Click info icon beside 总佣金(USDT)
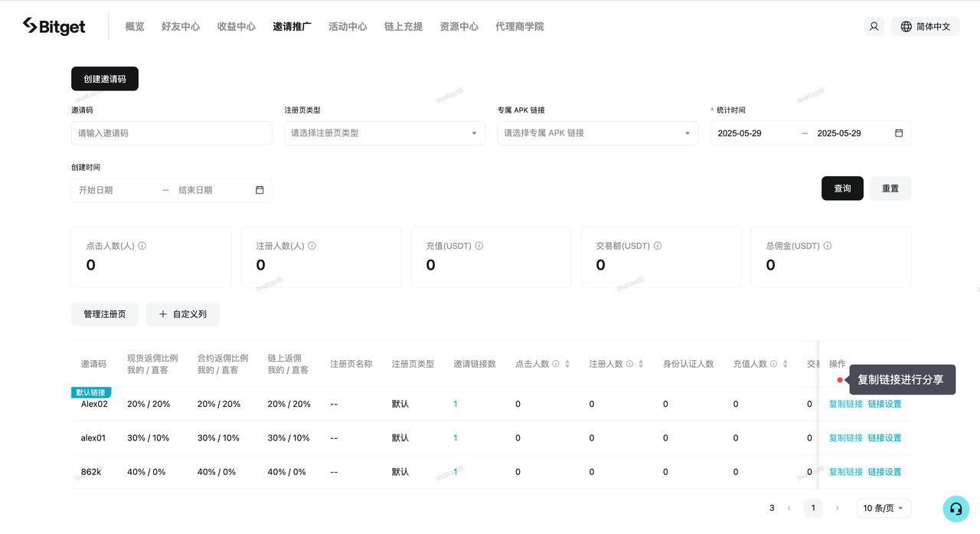980x534 pixels. click(828, 246)
